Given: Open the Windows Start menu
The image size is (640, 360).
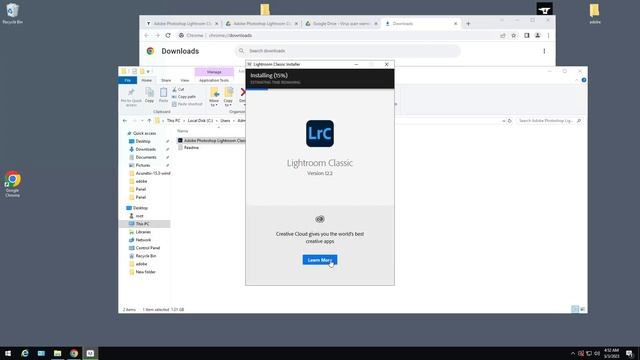Looking at the screenshot, I should coord(8,353).
